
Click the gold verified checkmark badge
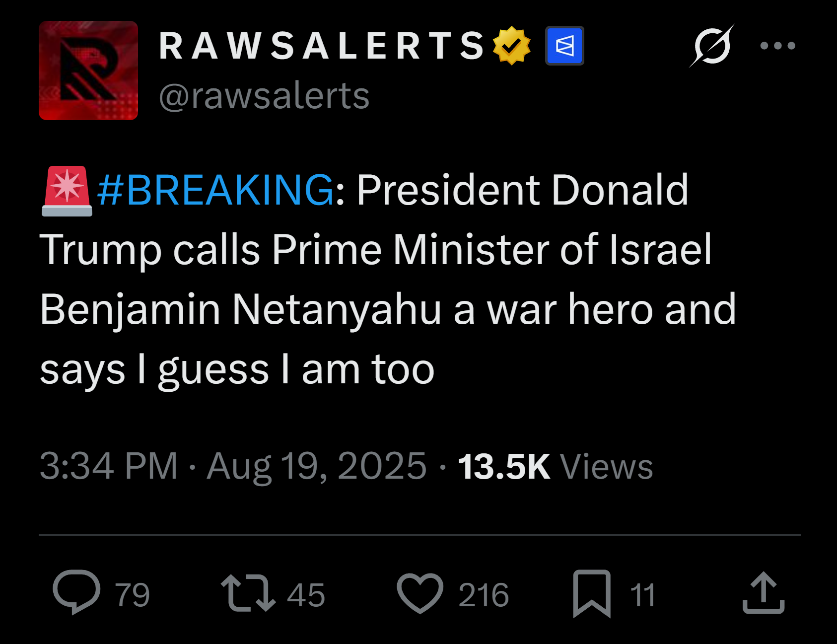coord(512,46)
